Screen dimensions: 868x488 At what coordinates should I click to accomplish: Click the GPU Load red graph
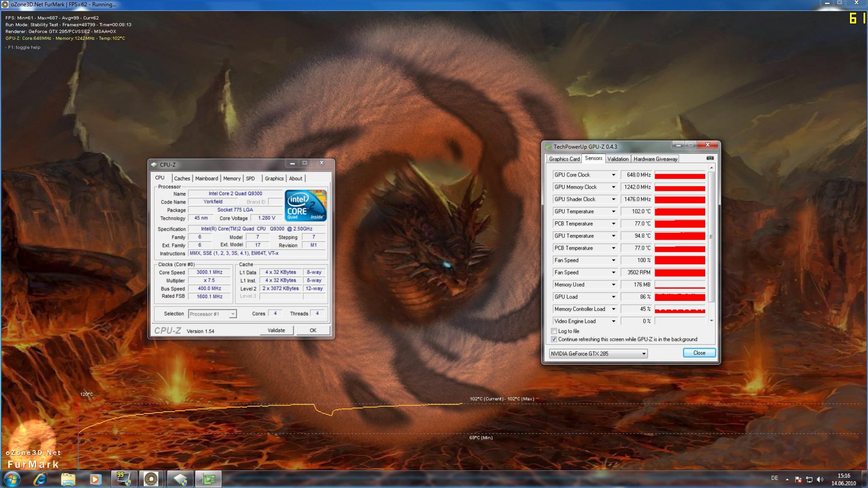[680, 297]
